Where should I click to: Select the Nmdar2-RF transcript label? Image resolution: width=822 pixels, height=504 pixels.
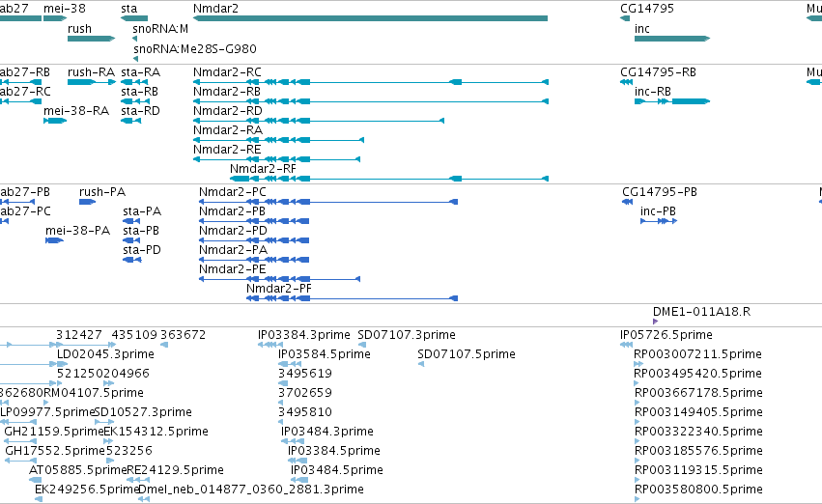(263, 169)
